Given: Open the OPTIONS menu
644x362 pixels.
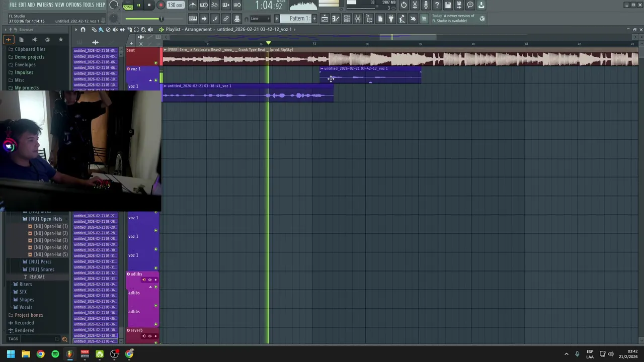Looking at the screenshot, I should (73, 5).
